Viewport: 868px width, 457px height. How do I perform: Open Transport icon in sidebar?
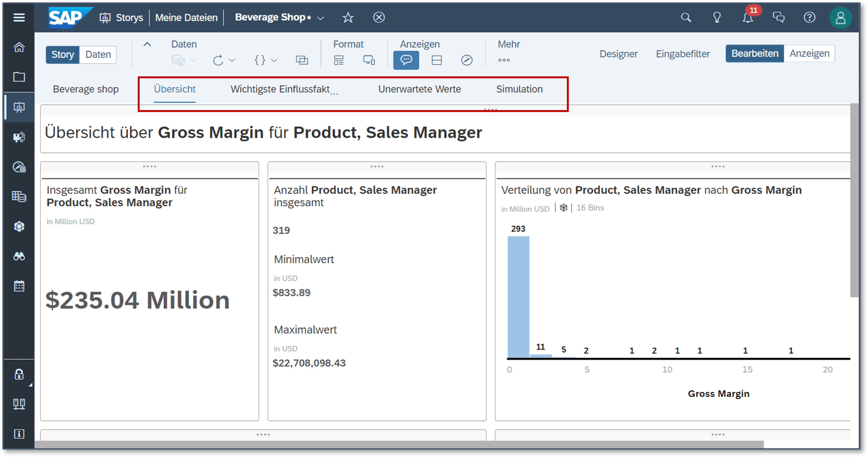[x=19, y=404]
